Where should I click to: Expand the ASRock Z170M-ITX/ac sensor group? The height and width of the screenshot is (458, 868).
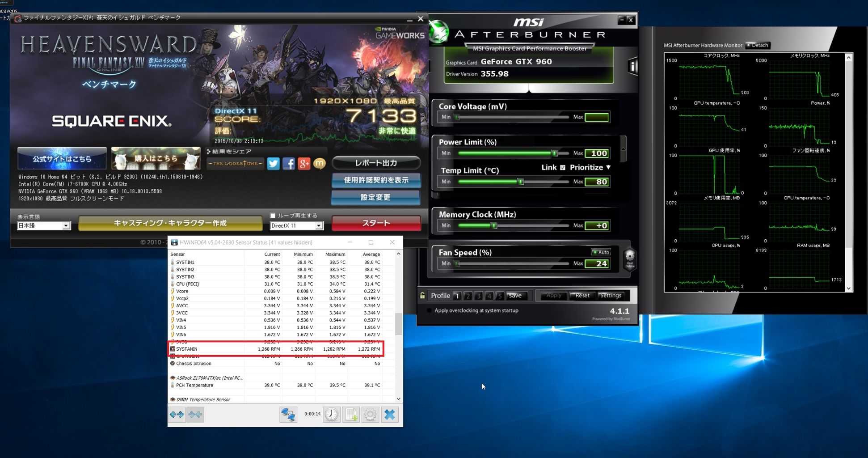(173, 378)
